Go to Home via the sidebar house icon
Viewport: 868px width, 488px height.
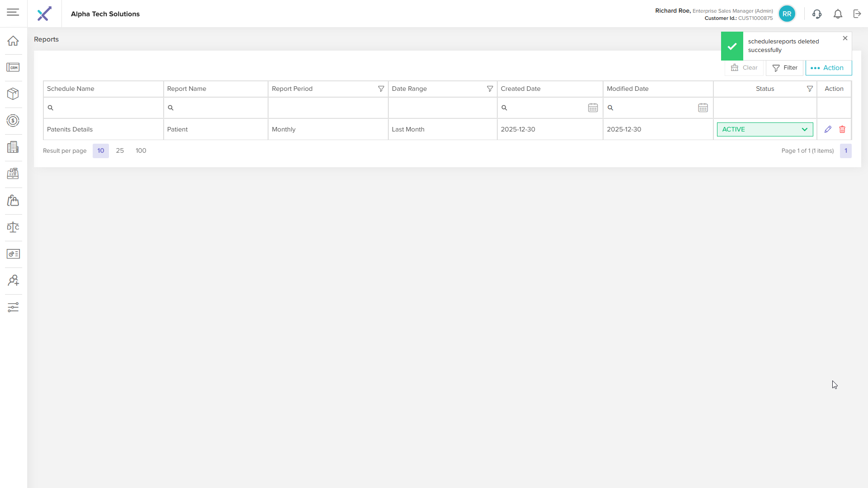tap(13, 41)
